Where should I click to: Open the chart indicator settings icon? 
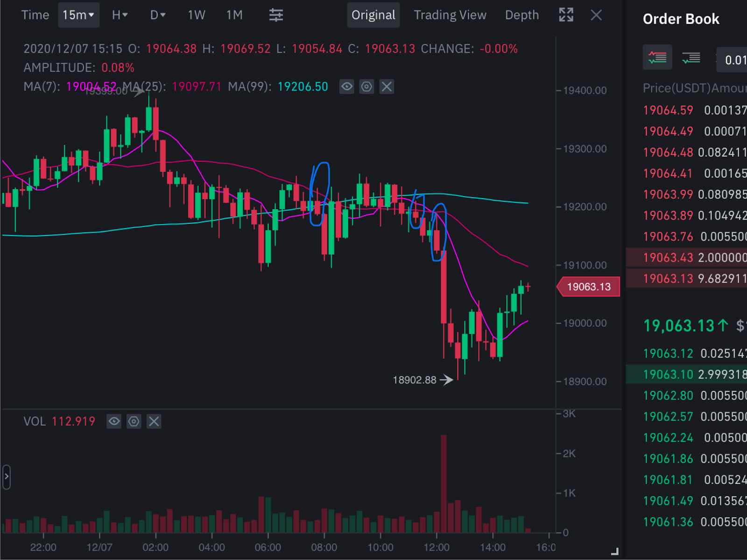pyautogui.click(x=276, y=15)
